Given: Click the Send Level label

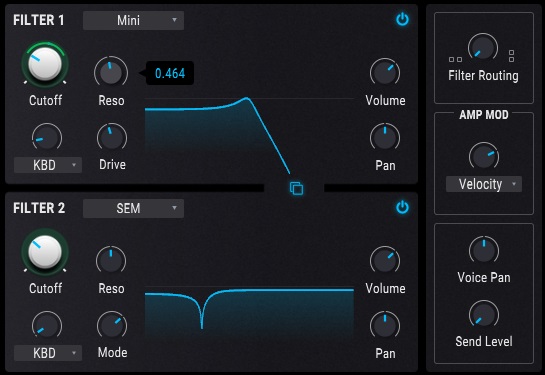Looking at the screenshot, I should tap(484, 341).
